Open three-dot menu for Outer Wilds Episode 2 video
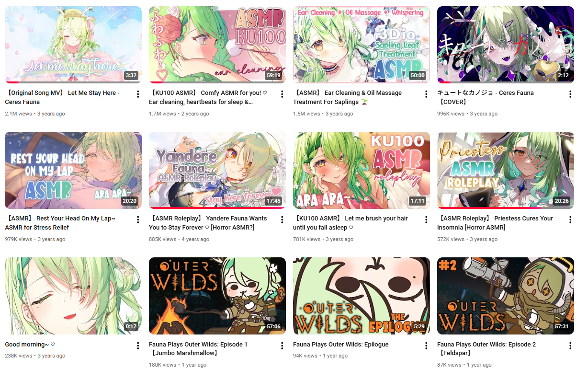Screen dimensions: 588x369 click(x=570, y=346)
